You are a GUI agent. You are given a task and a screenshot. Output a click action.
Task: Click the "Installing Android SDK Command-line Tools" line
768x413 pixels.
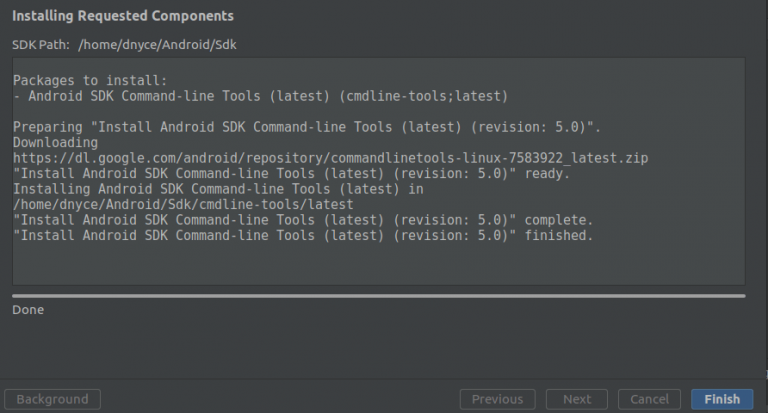point(218,188)
